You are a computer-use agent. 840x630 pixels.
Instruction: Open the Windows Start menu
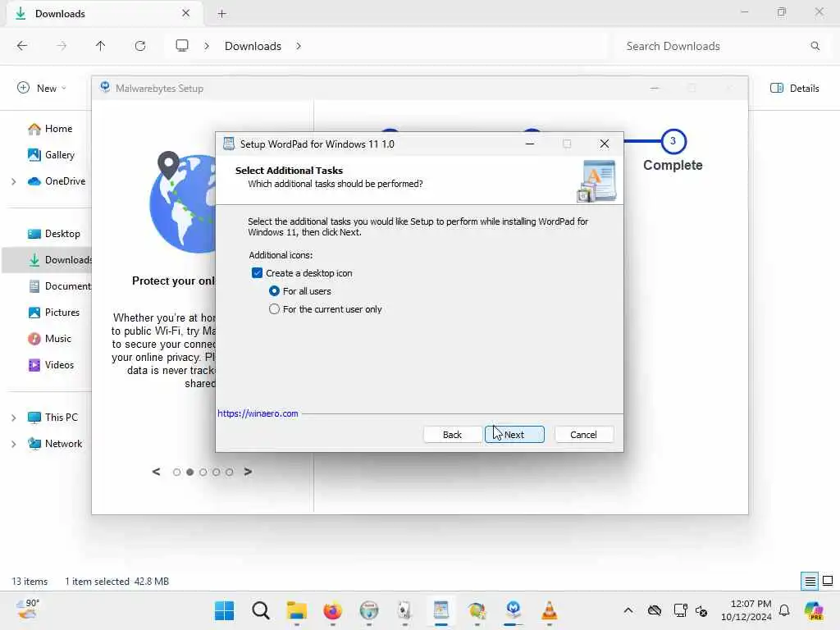click(225, 610)
